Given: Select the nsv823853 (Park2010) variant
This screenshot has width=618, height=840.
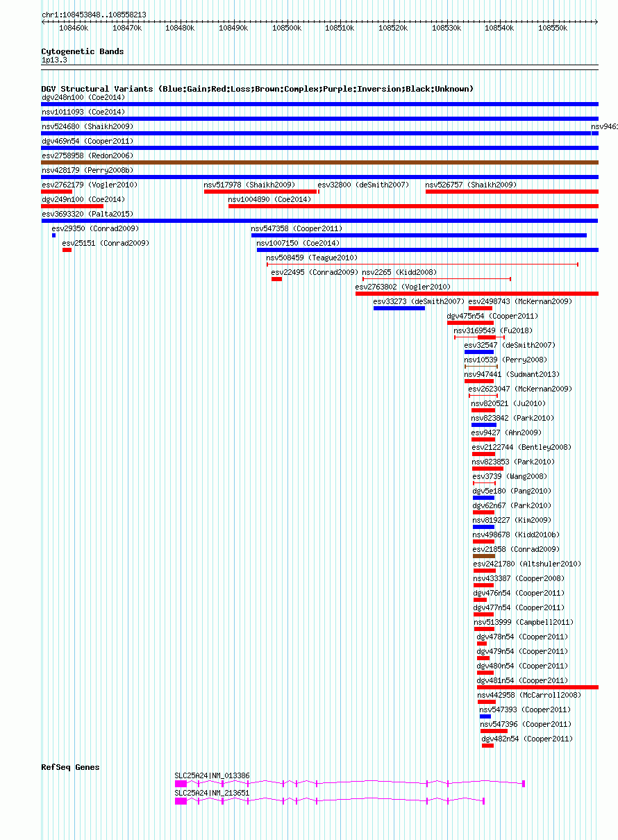Looking at the screenshot, I should (x=487, y=469).
